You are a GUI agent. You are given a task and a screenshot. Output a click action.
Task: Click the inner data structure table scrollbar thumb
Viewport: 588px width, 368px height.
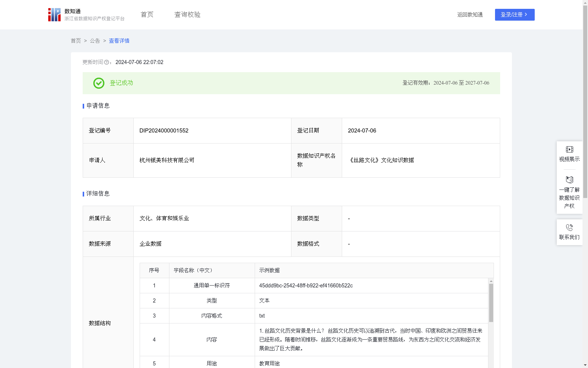coord(491,303)
